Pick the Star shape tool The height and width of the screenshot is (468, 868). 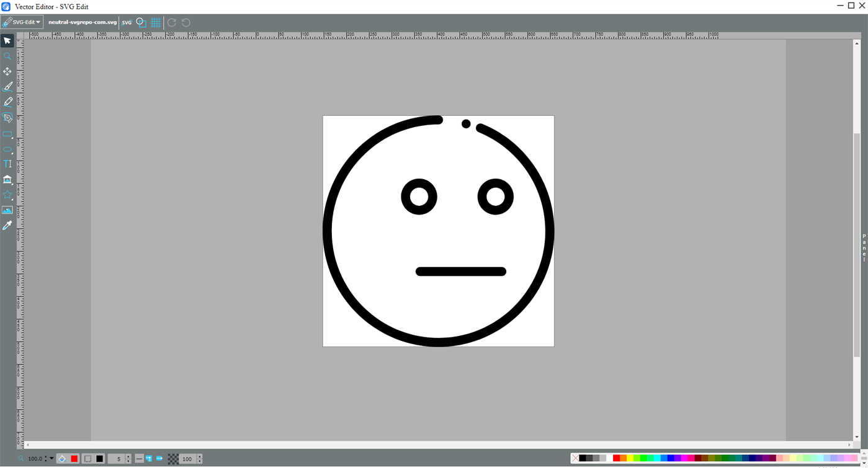[7, 195]
